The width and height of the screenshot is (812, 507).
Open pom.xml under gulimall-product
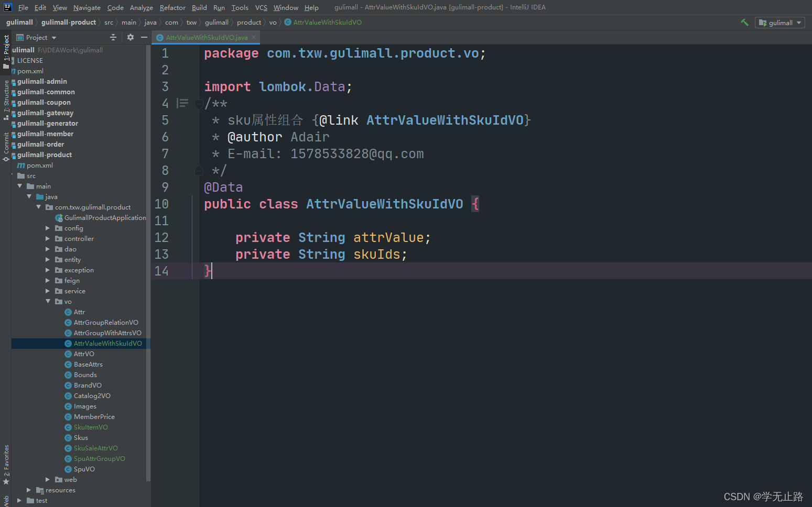point(40,165)
